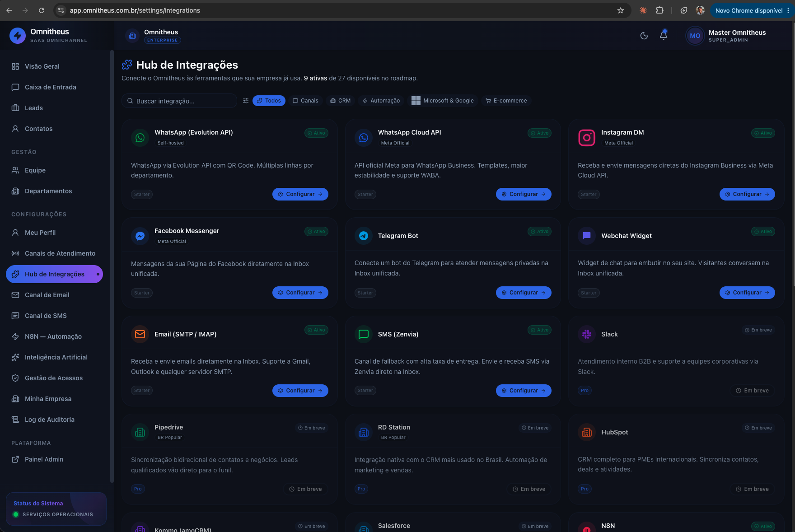Screen dimensions: 795x532
Task: Click SMS Zenvia chat icon
Action: coord(364,334)
